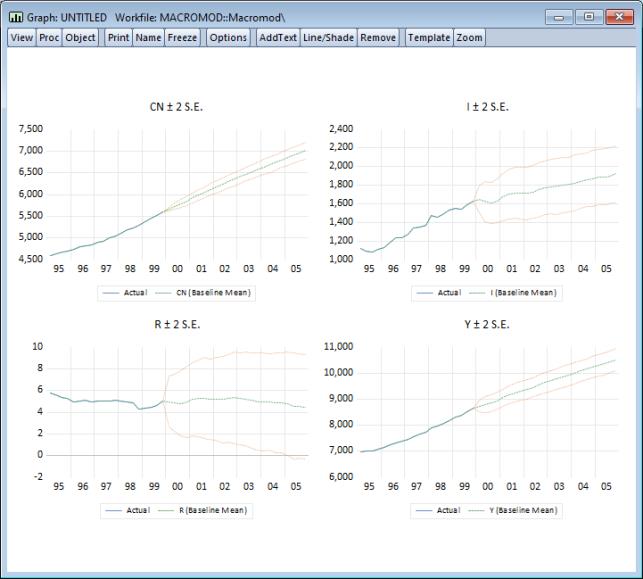643x579 pixels.
Task: Click the Zoom toolbar button
Action: (x=469, y=37)
